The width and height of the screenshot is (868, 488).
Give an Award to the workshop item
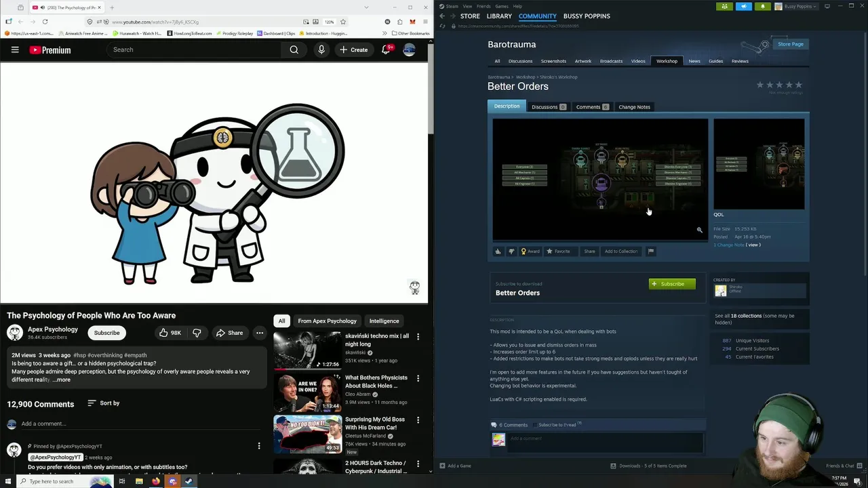point(530,251)
